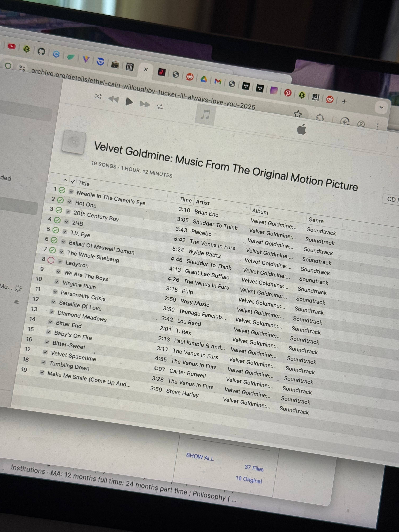The image size is (399, 532).
Task: Click the green status check for The Whole Shebang
Action: pyautogui.click(x=52, y=250)
